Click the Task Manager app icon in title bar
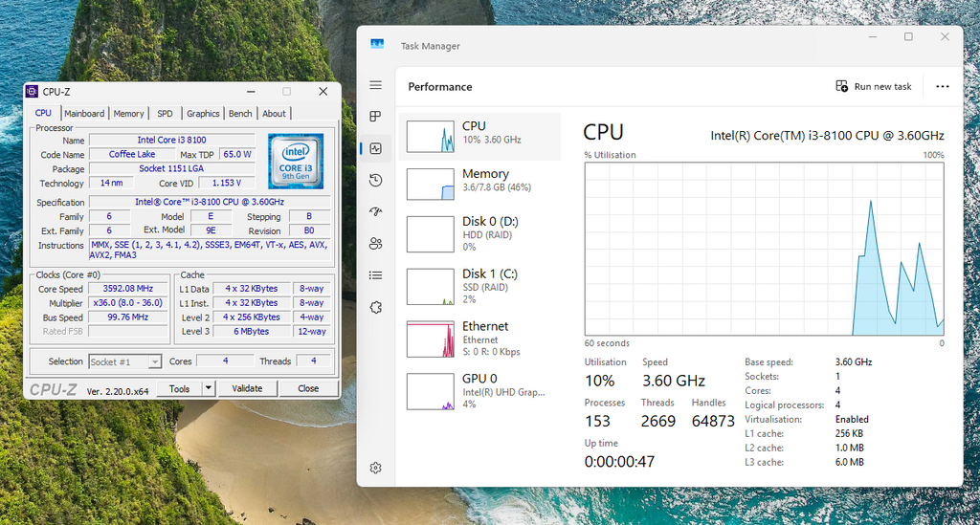The width and height of the screenshot is (980, 525). [x=377, y=44]
